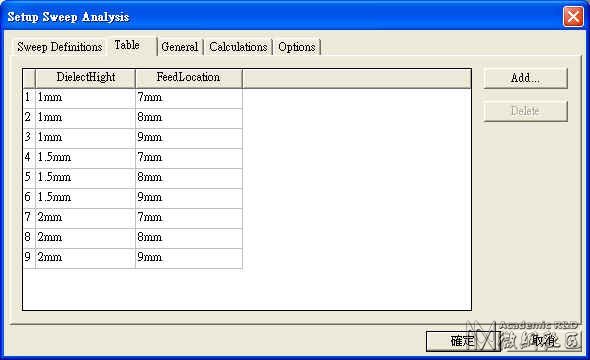Open the Calculations tab
The image size is (590, 360).
tap(238, 47)
